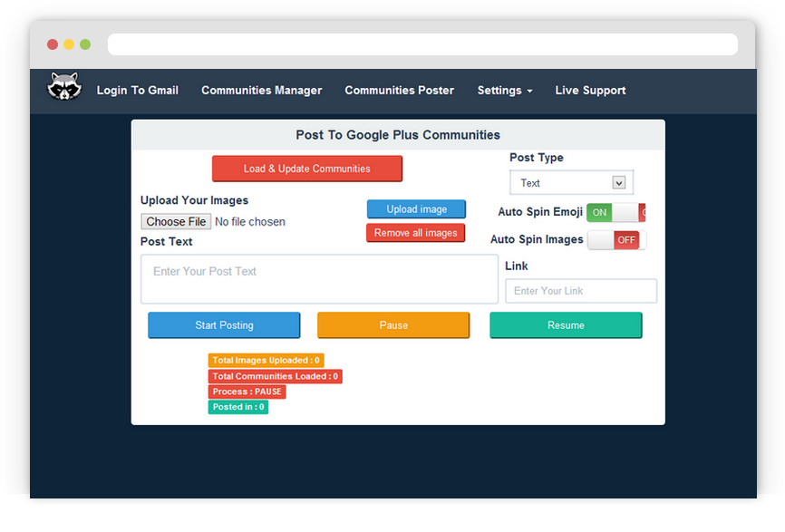Click the orange Pause button
The image size is (785, 532).
[393, 325]
